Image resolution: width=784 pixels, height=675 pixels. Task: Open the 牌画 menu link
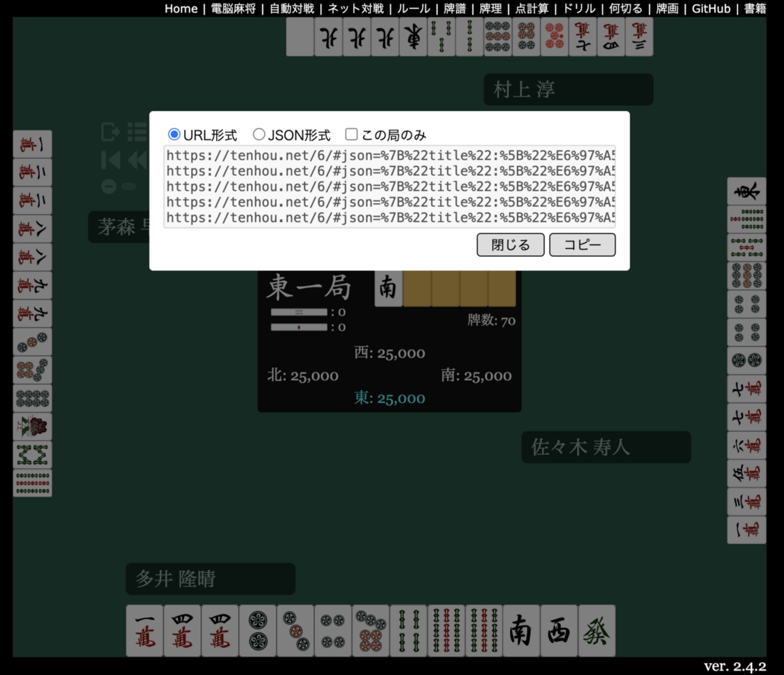(667, 8)
